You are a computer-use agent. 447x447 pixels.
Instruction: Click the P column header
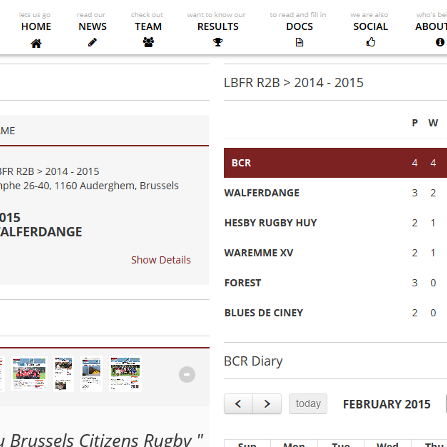(x=415, y=123)
